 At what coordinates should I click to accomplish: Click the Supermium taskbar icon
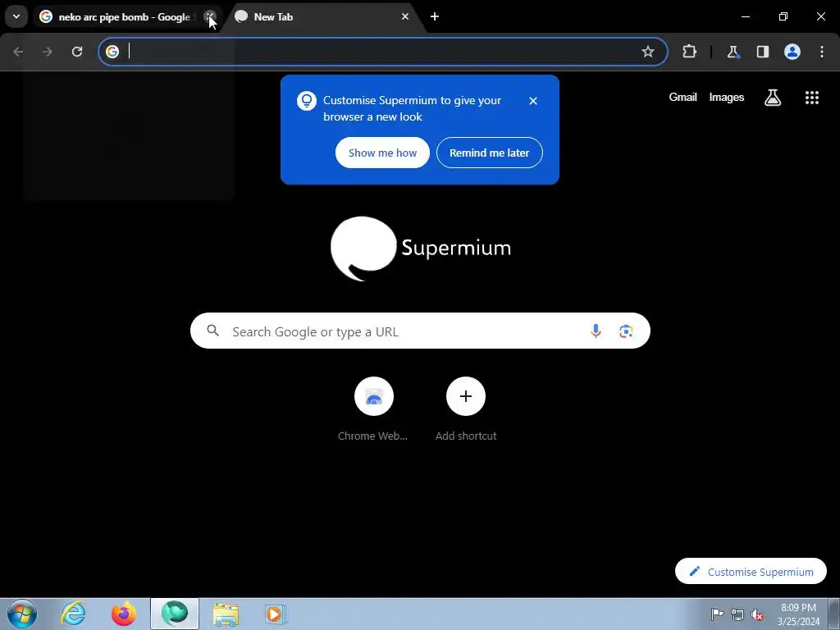(175, 614)
